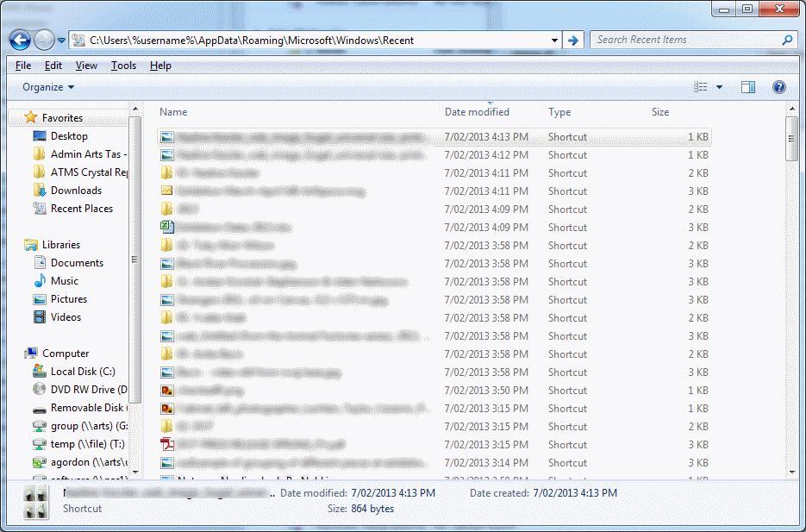806x532 pixels.
Task: Select the Excel shortcut icon modified 4:09 PM
Action: point(167,227)
